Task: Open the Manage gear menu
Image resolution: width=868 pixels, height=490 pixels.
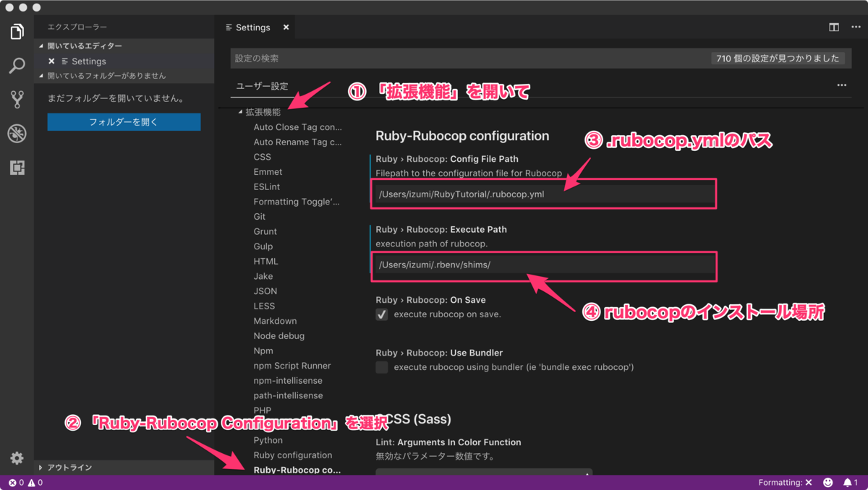Action: click(17, 458)
